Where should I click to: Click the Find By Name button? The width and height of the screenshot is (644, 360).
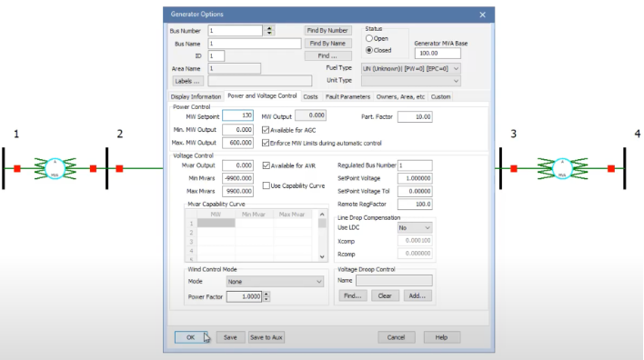pos(327,43)
